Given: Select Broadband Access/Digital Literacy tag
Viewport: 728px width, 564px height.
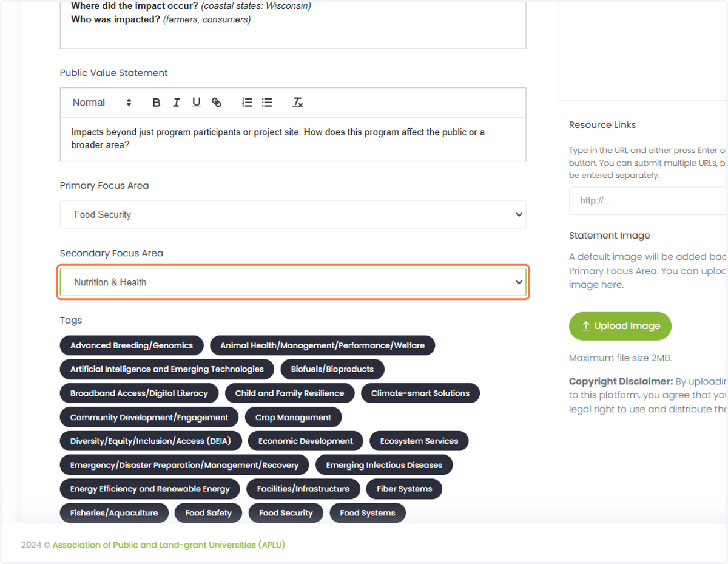Looking at the screenshot, I should pyautogui.click(x=139, y=393).
